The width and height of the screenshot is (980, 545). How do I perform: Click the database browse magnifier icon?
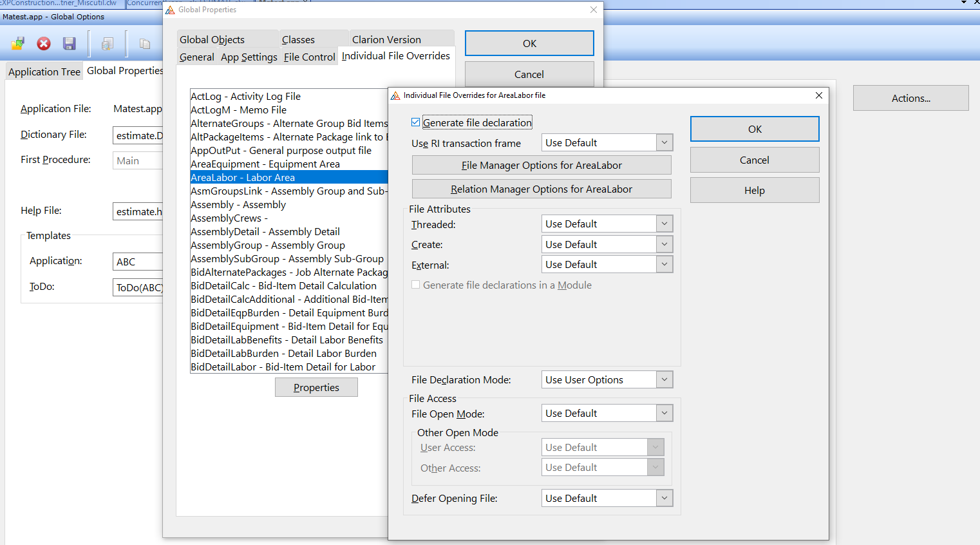(108, 43)
